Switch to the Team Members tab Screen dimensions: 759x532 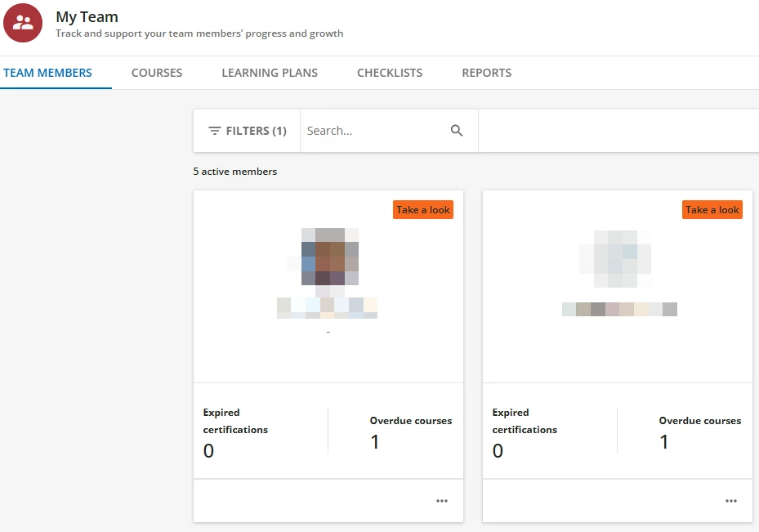tap(47, 73)
